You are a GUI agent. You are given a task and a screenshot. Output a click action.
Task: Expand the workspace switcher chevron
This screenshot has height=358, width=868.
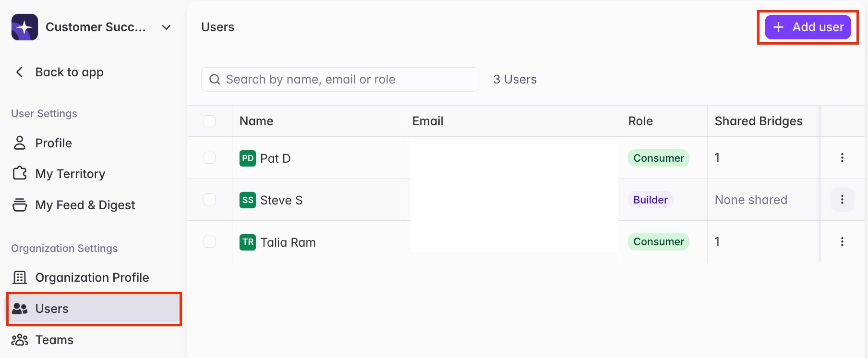[167, 27]
